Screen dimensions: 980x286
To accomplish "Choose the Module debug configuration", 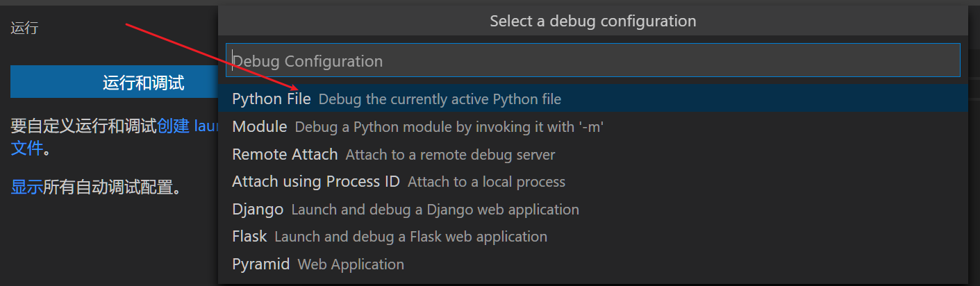I will pyautogui.click(x=259, y=126).
